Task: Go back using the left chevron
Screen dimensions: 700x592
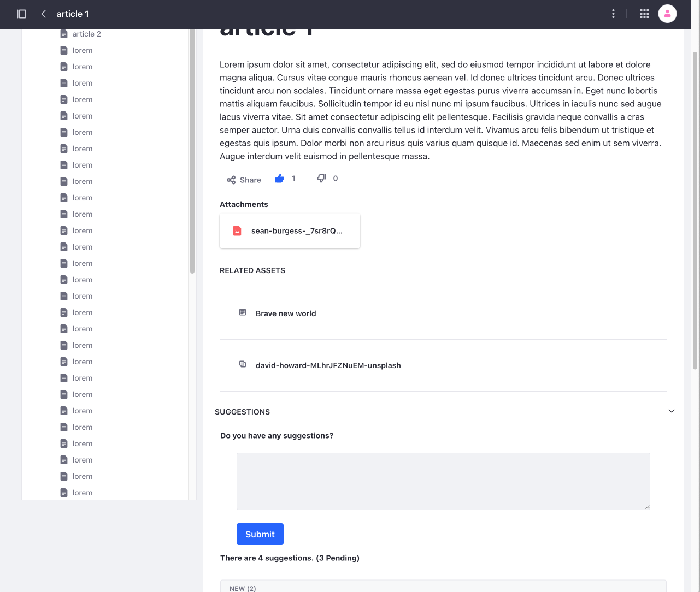Action: (x=43, y=14)
